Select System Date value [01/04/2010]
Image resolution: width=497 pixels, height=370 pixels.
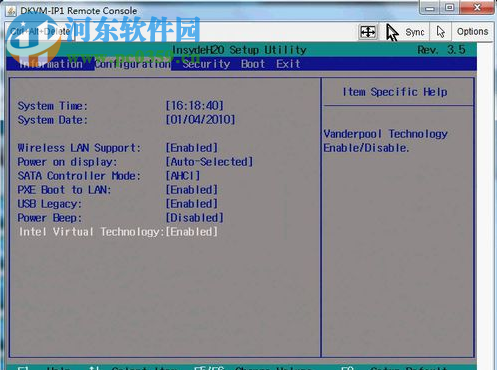tap(200, 120)
